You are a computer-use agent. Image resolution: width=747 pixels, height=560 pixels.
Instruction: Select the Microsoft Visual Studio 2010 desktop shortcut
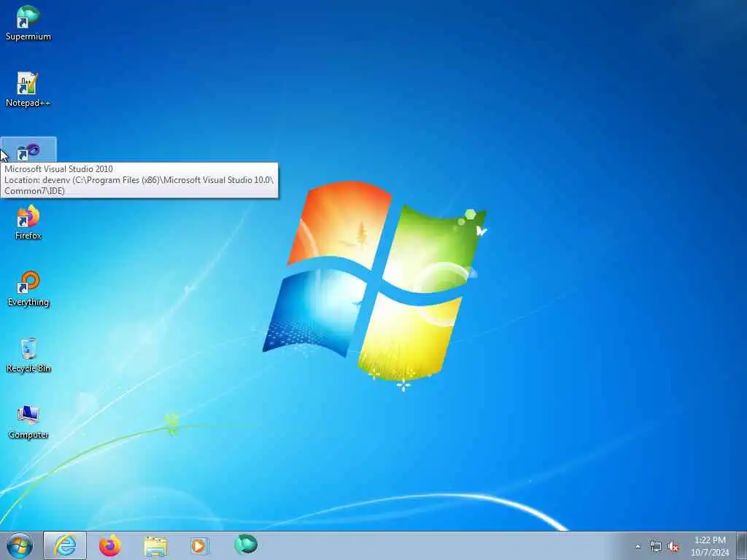(28, 152)
